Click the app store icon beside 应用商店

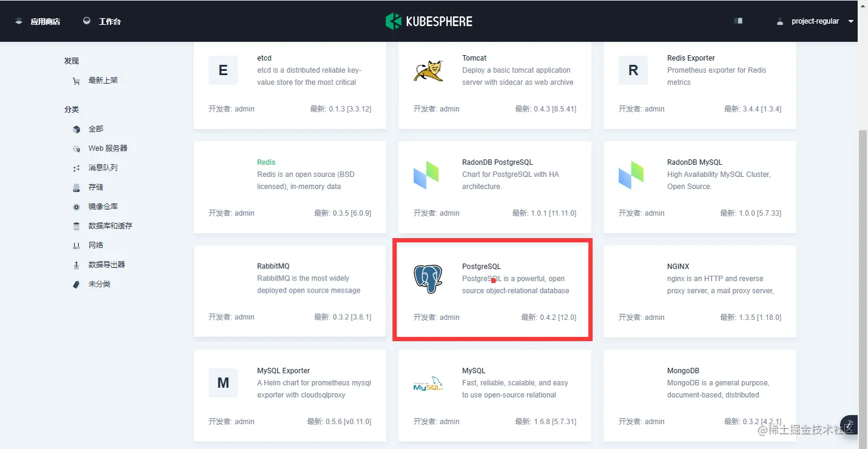19,21
